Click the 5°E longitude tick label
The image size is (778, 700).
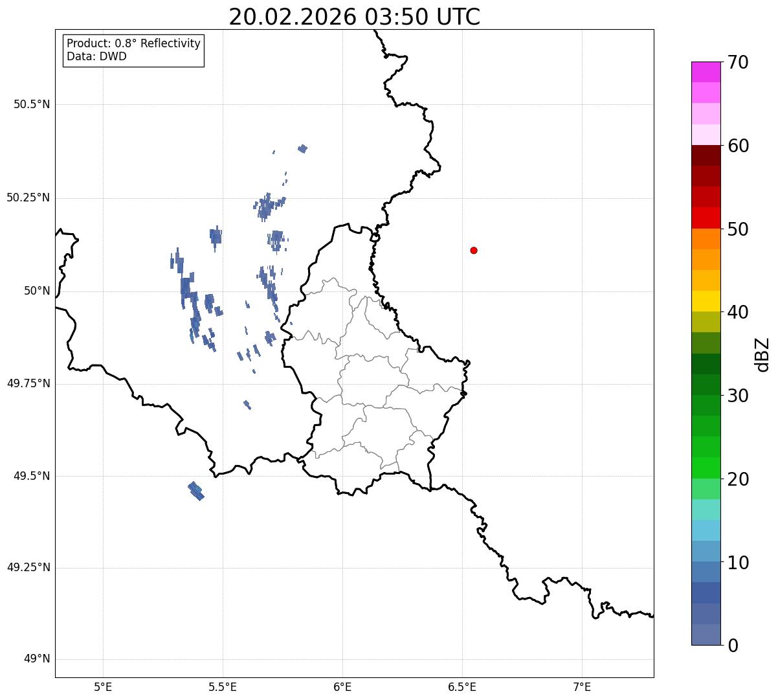coord(103,686)
